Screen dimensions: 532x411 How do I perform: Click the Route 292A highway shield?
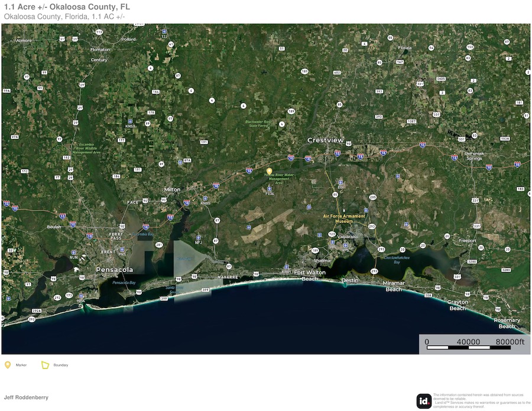[x=37, y=310]
